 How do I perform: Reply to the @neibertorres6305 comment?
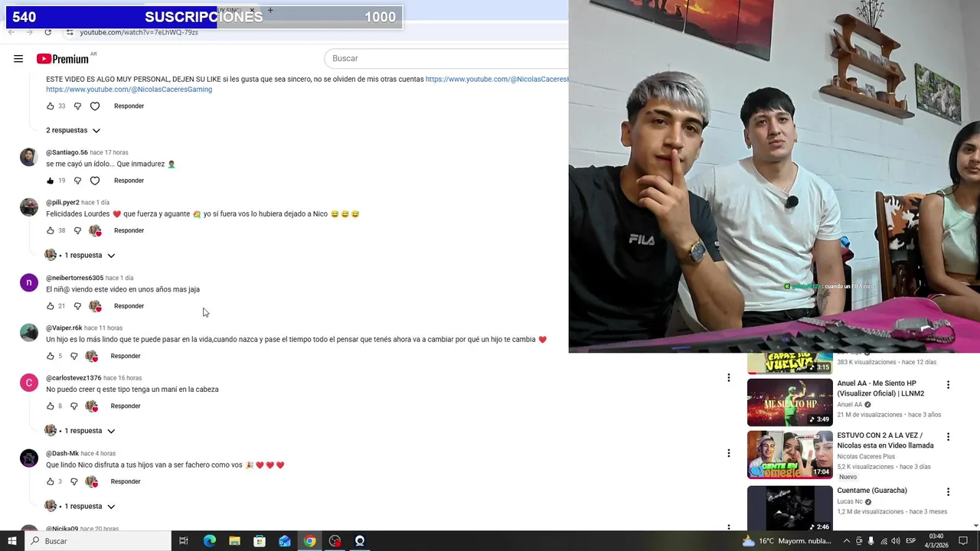click(129, 306)
